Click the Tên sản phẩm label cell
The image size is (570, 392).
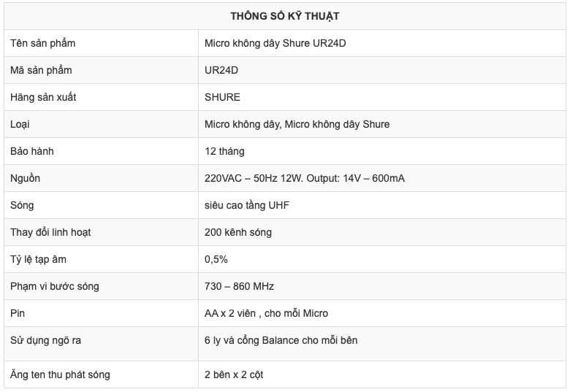click(43, 43)
